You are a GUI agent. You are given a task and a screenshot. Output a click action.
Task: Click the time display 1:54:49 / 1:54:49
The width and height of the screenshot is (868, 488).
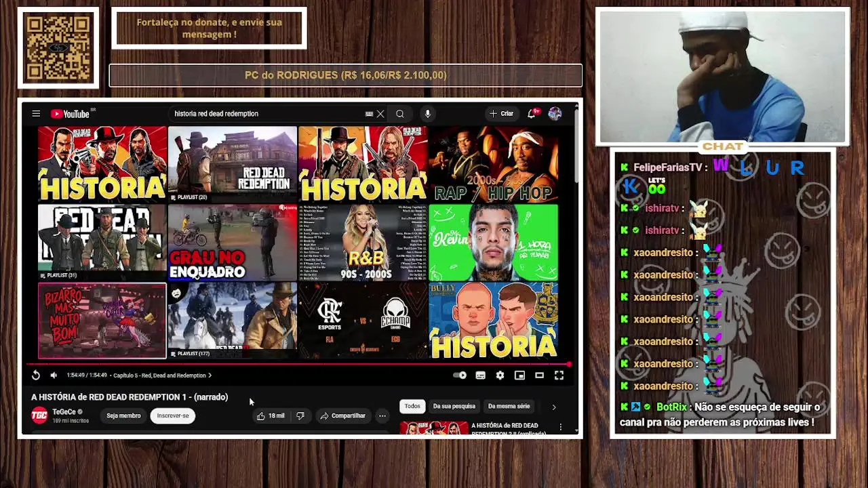coord(87,375)
